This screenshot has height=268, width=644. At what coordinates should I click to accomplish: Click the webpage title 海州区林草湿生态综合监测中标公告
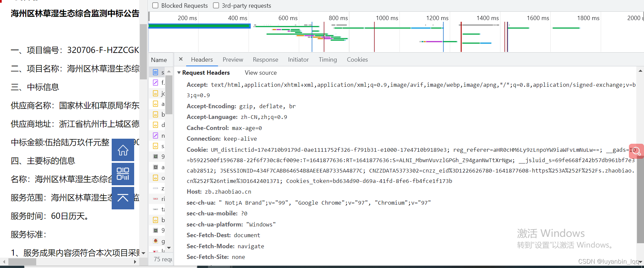point(75,13)
